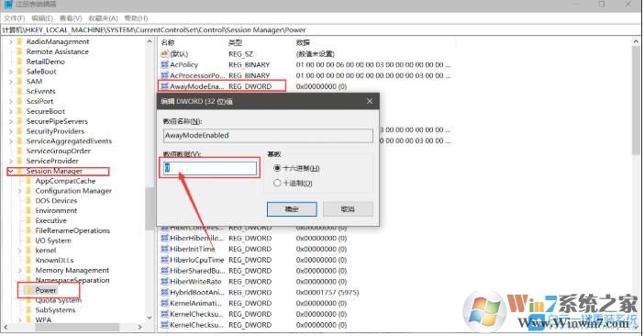Click the AppCompatCache folder icon
Screen dimensions: 644x336
pyautogui.click(x=28, y=181)
